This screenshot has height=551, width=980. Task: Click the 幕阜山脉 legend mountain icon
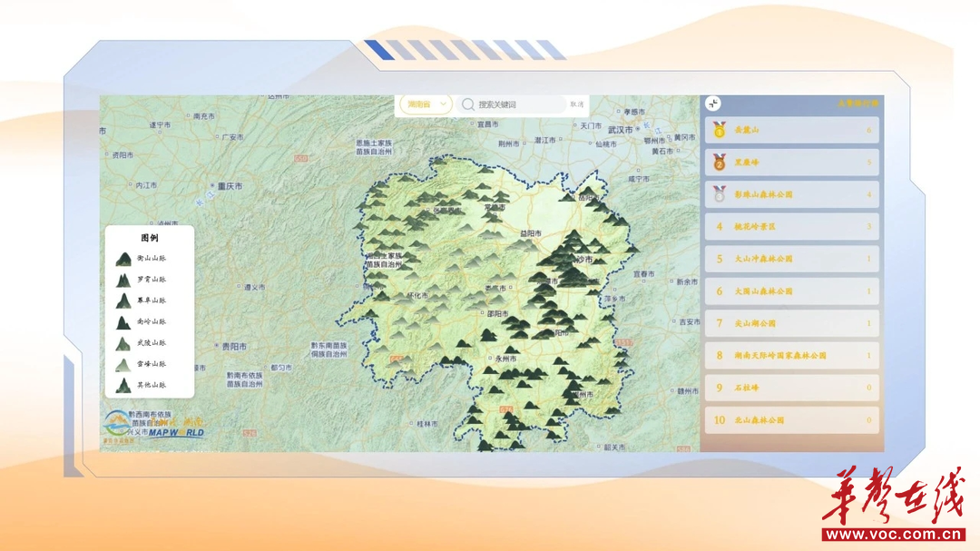tap(123, 300)
